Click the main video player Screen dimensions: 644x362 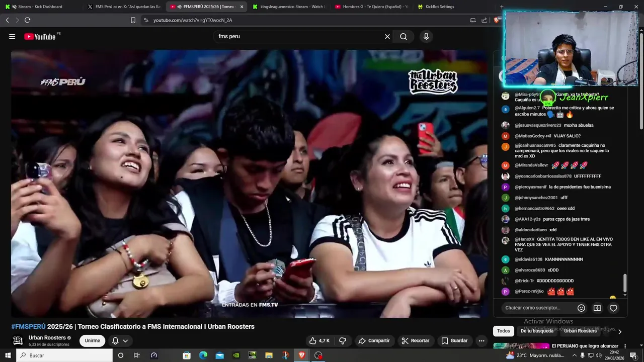click(249, 184)
